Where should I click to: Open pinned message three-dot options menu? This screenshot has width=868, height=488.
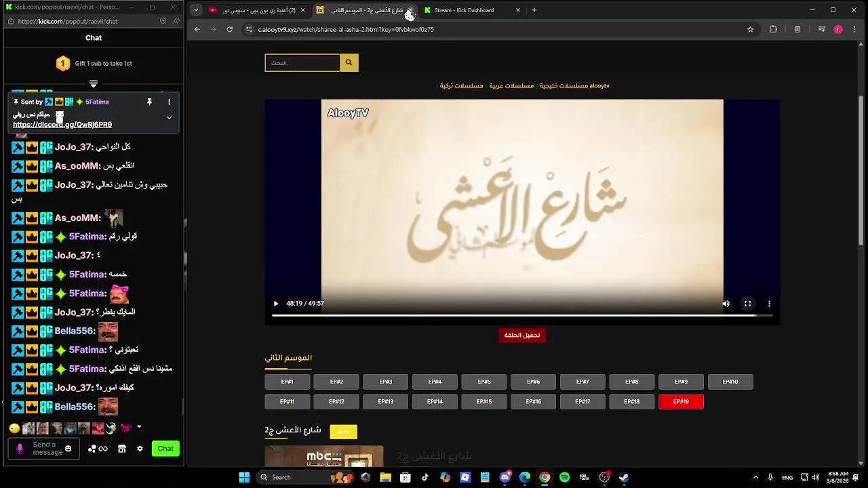click(x=169, y=102)
